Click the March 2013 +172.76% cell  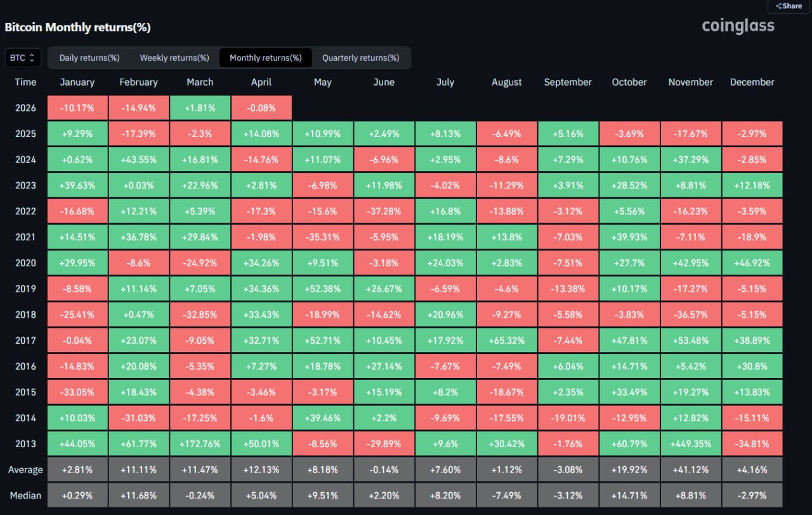pyautogui.click(x=200, y=444)
